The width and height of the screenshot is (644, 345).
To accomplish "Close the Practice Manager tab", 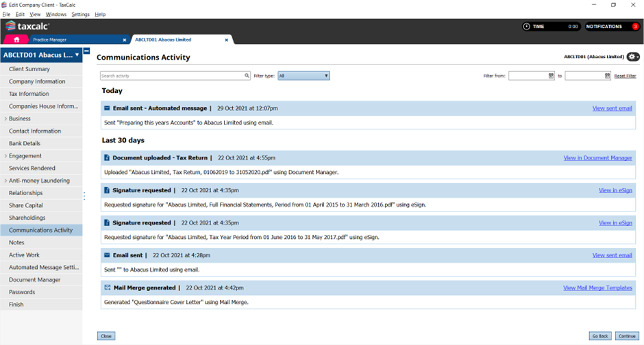I will [x=124, y=40].
